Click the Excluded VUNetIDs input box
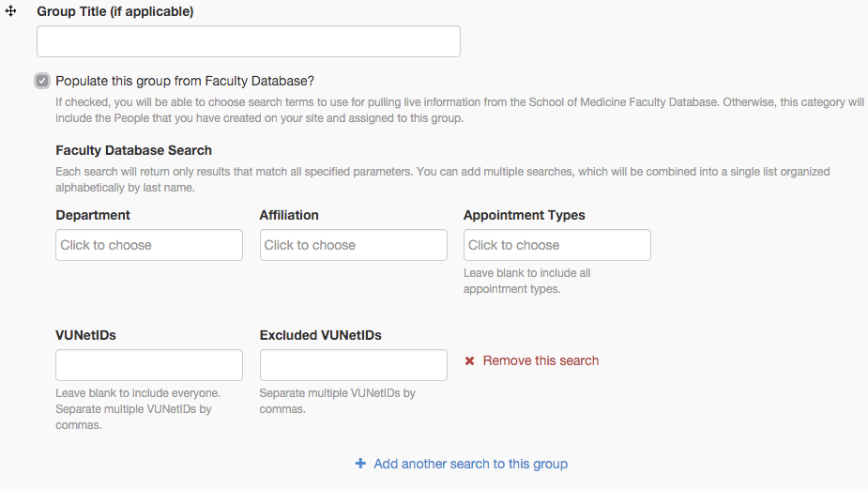Screen dimensions: 868x489 click(353, 365)
